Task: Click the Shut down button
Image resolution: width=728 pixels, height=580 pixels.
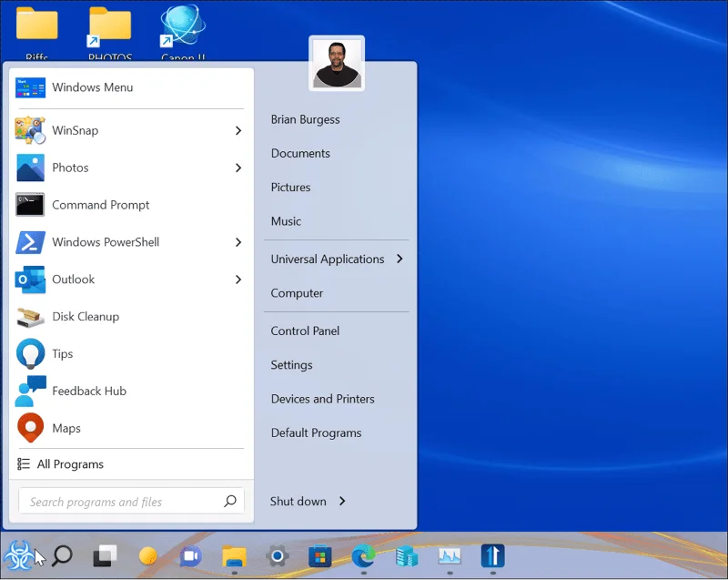Action: coord(298,501)
